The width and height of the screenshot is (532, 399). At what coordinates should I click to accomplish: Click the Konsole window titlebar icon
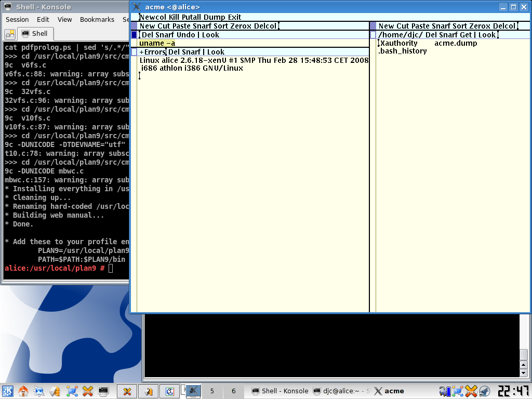7,6
